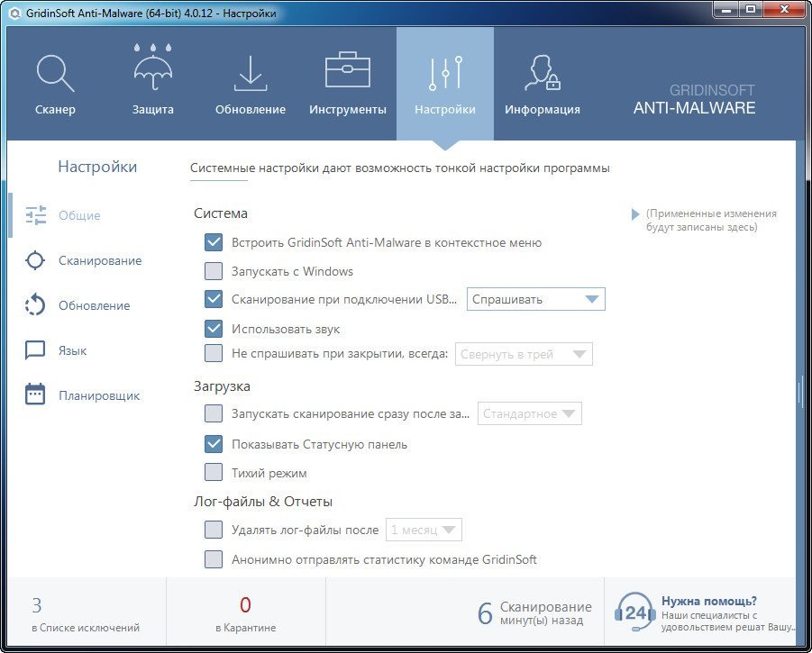The height and width of the screenshot is (653, 812).
Task: Open the в Карантине counter
Action: [245, 614]
